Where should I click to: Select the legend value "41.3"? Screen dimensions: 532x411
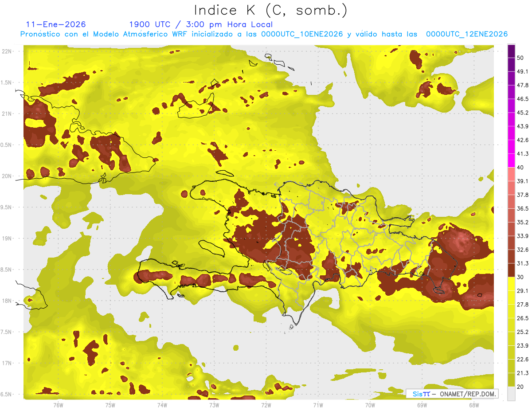coord(522,154)
